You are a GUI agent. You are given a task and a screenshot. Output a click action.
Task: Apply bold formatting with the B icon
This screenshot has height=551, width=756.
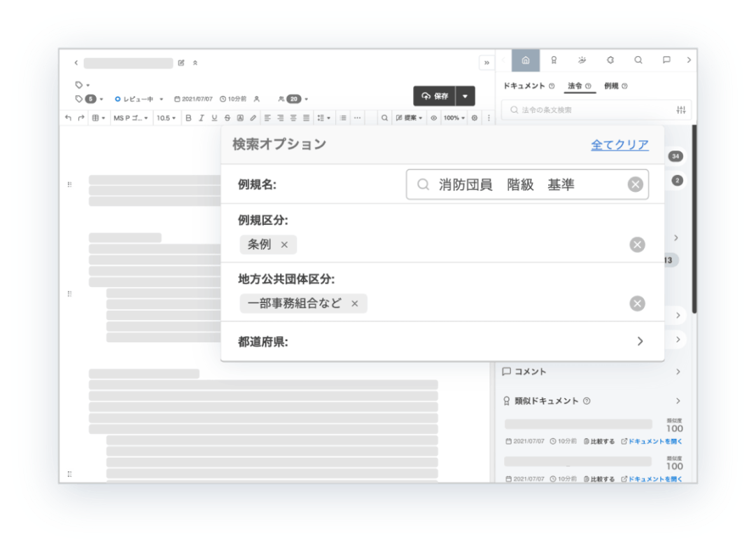[188, 118]
